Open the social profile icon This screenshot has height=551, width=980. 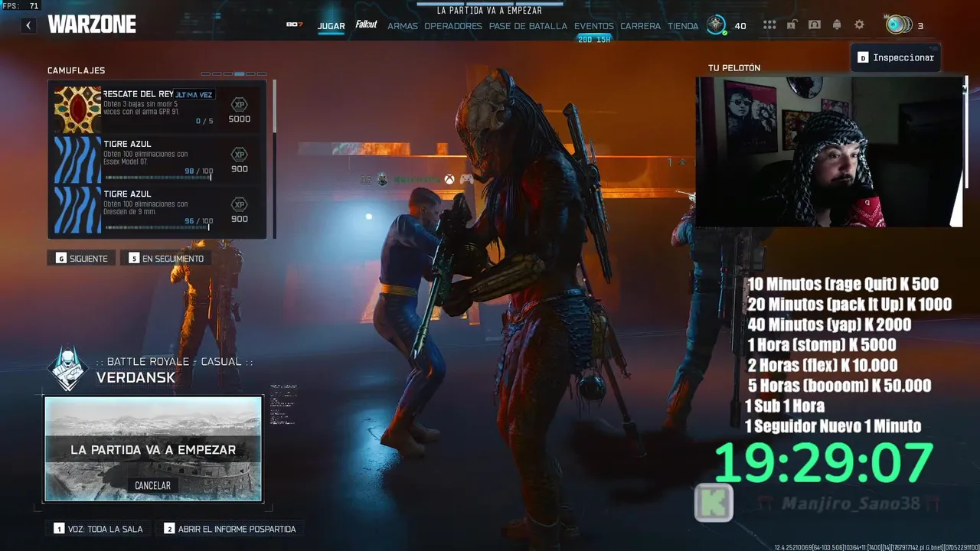click(x=815, y=25)
